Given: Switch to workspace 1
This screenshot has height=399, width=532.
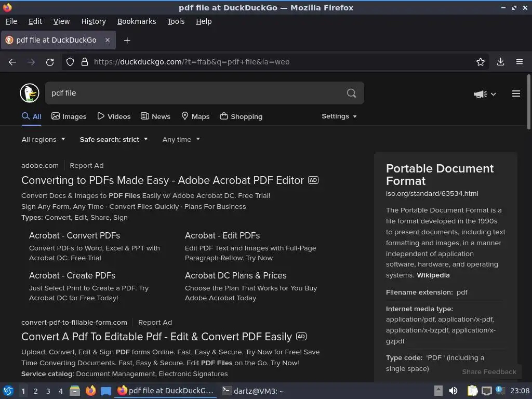Looking at the screenshot, I should point(23,391).
